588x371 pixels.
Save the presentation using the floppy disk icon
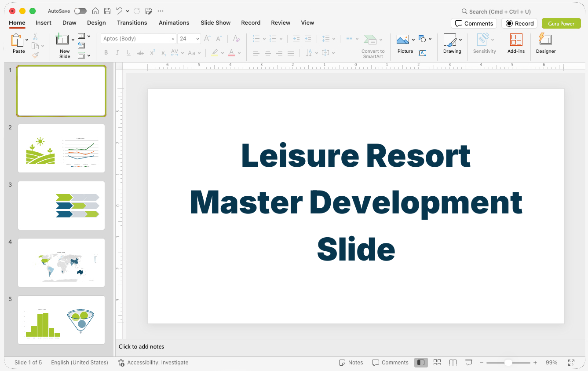107,11
